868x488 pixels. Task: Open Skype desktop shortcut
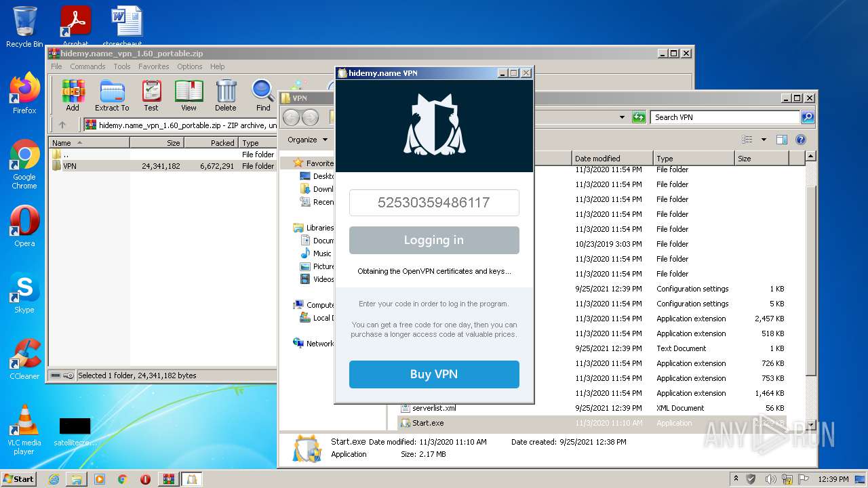tap(24, 293)
